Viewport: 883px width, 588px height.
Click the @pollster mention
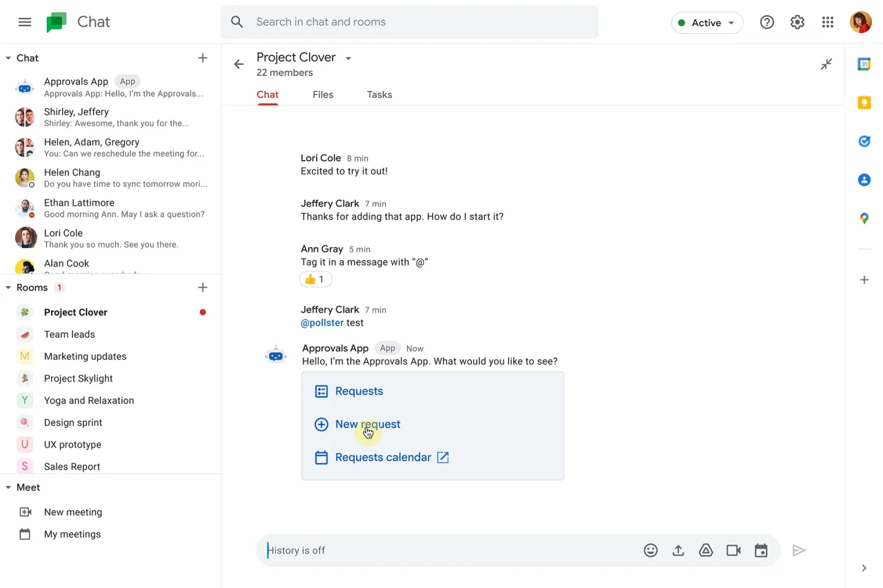point(322,323)
